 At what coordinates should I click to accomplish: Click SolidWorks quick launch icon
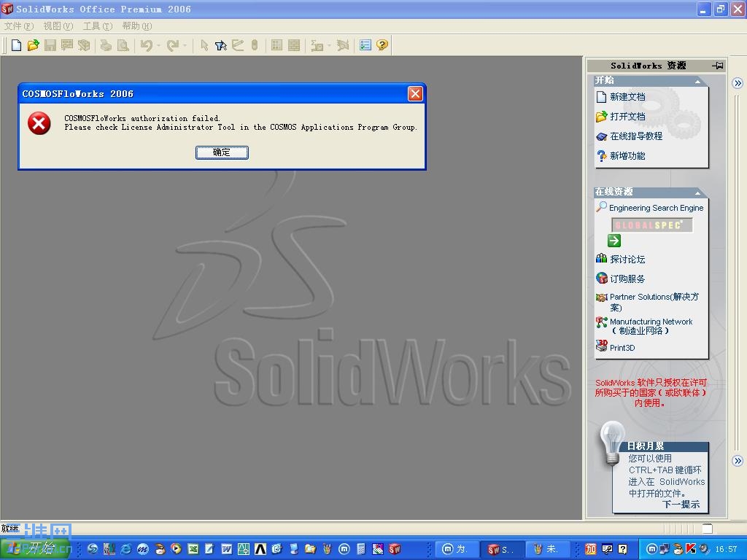395,549
